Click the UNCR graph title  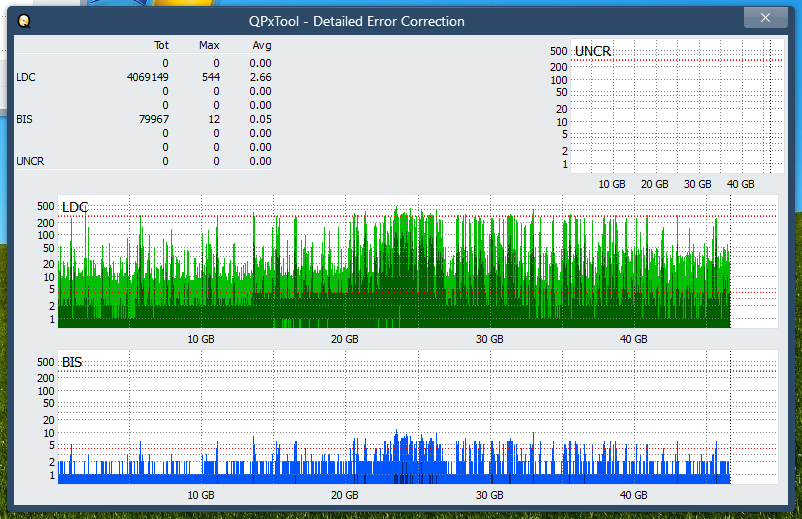(x=593, y=51)
